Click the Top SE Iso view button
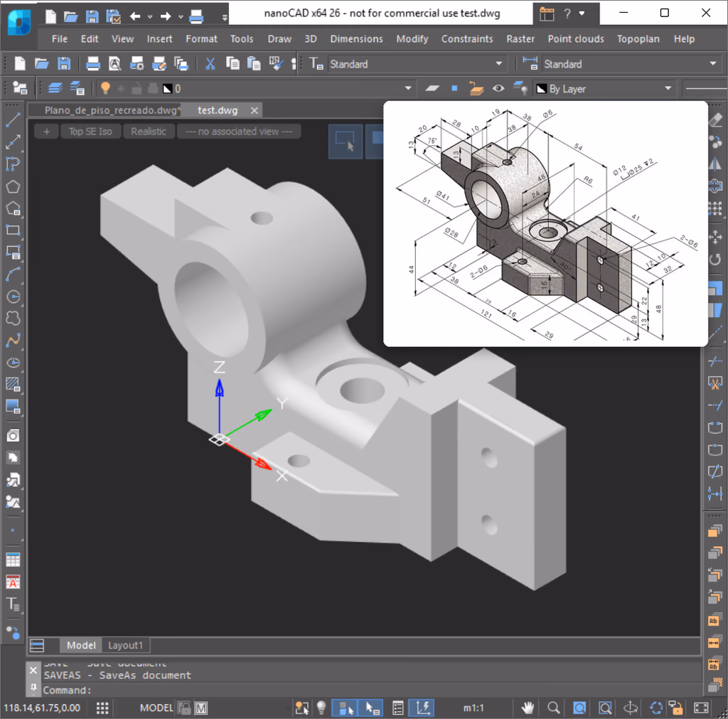This screenshot has height=719, width=728. pos(90,132)
